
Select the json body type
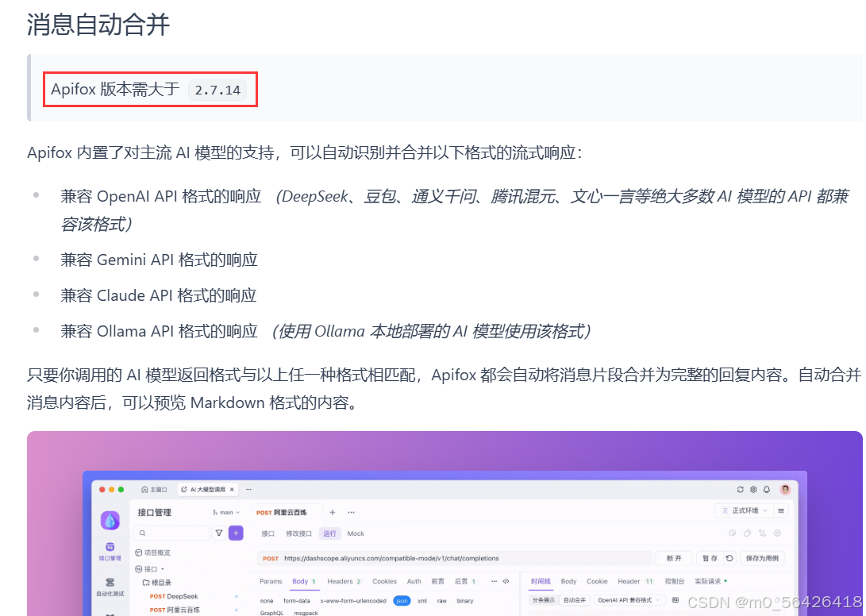(402, 601)
